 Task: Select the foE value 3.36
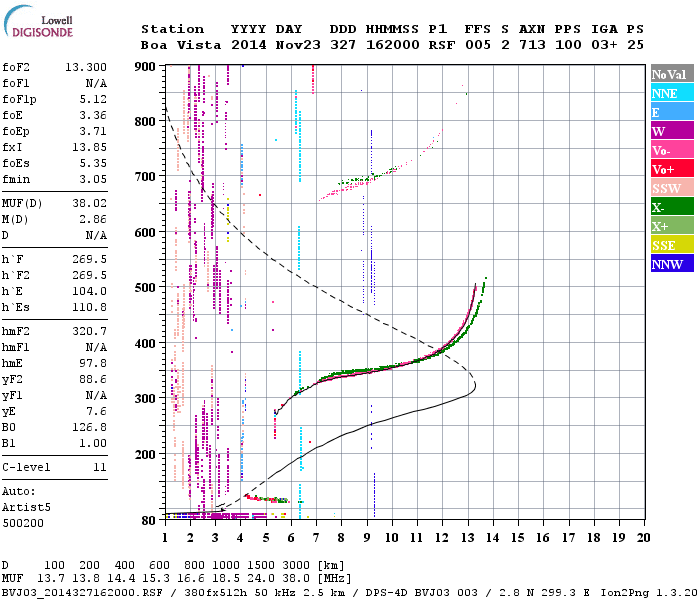pos(93,115)
